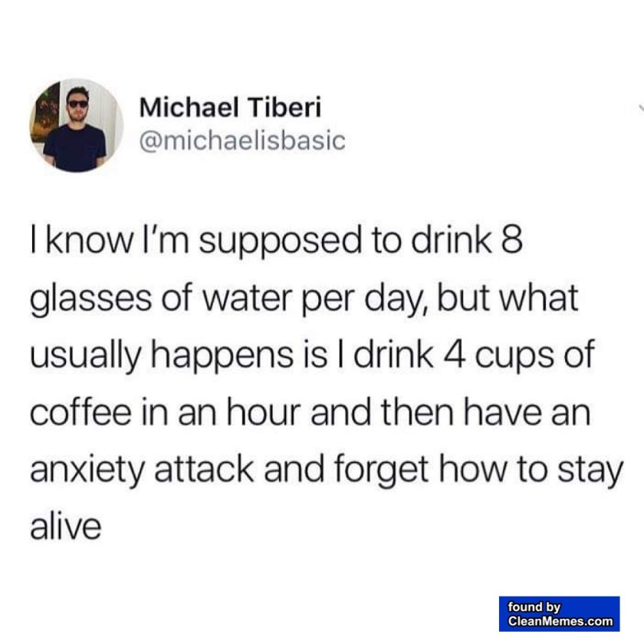Open Michael Tiberi's profile picture
Screen dimensions: 644x644
[x=77, y=125]
